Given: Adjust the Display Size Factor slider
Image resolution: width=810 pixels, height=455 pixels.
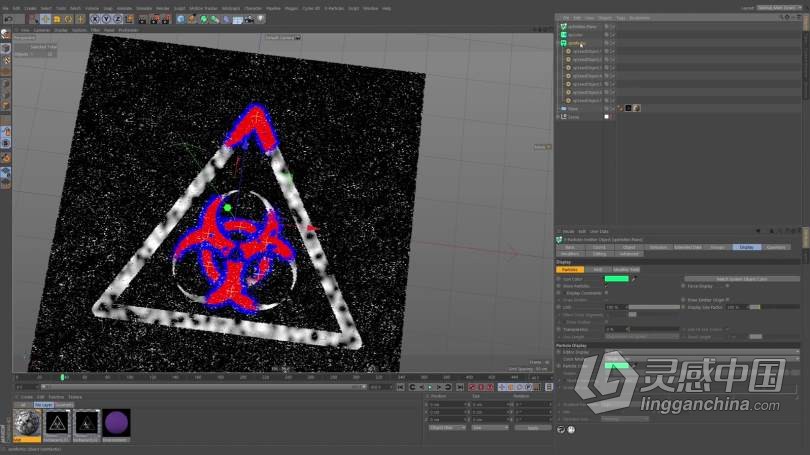Looking at the screenshot, I should (x=775, y=307).
